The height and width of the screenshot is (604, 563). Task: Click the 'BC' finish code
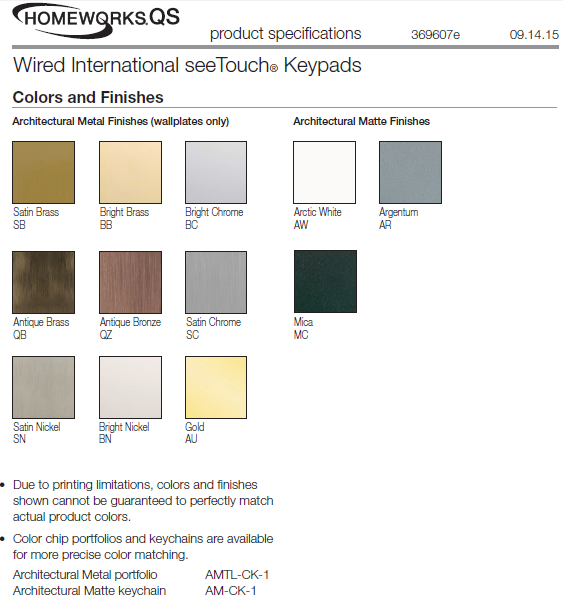[191, 225]
